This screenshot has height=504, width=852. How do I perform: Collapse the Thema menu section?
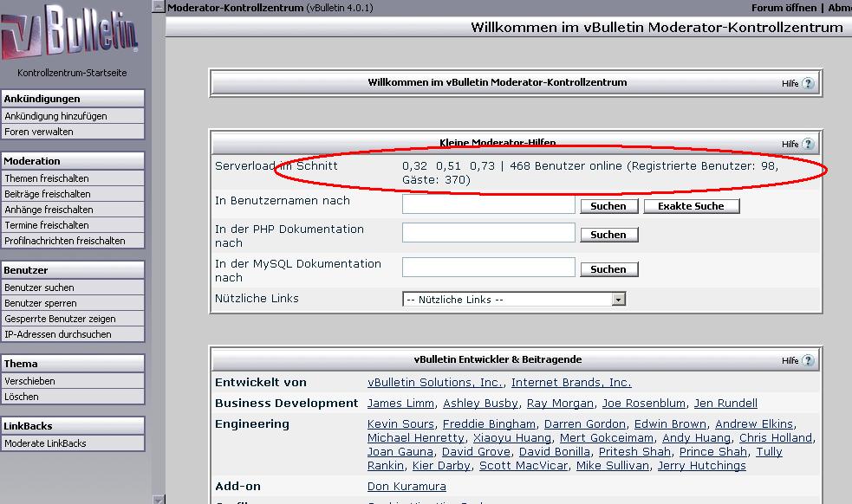click(x=73, y=364)
